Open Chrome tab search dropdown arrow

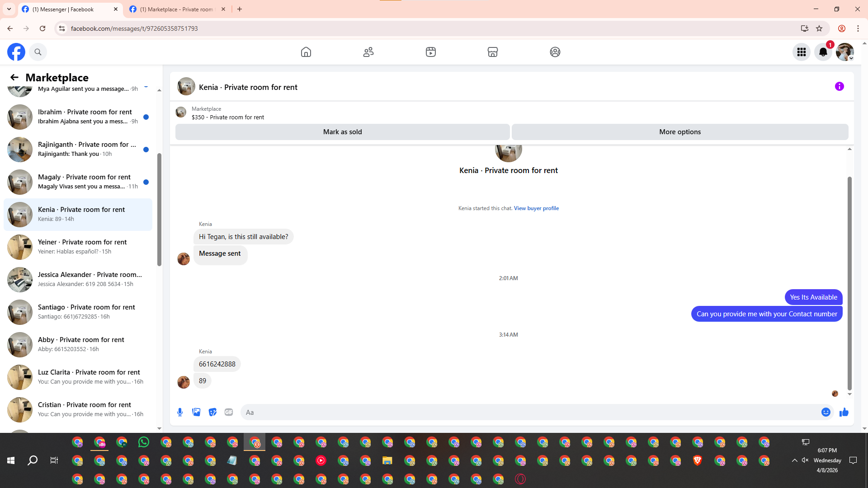click(9, 9)
